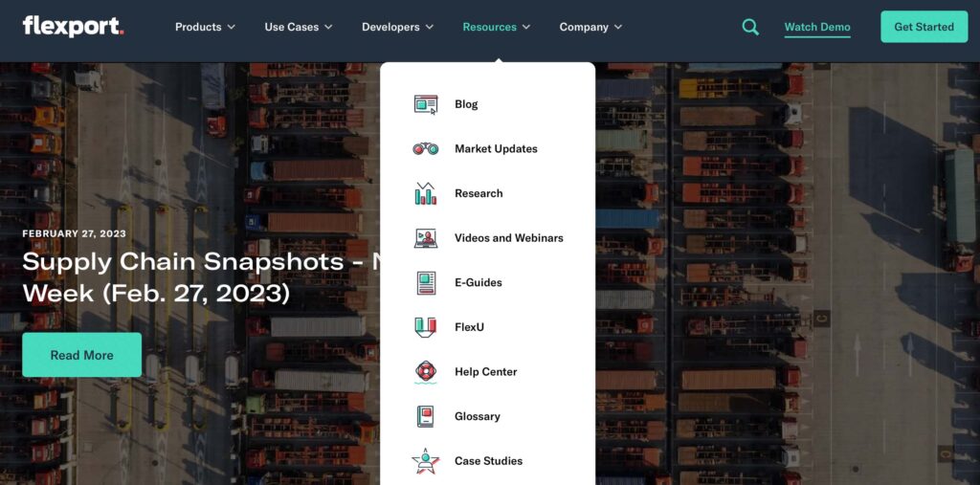Image resolution: width=980 pixels, height=485 pixels.
Task: Click the Glossary book icon
Action: 426,416
